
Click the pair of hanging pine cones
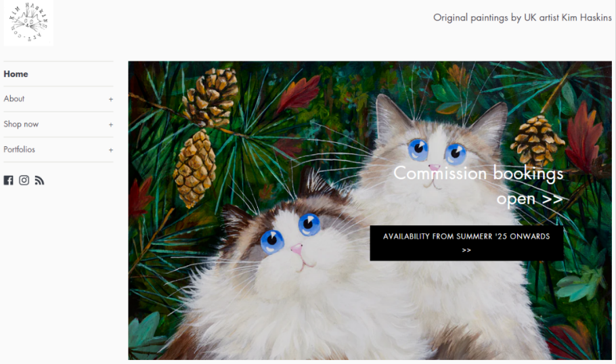click(203, 135)
